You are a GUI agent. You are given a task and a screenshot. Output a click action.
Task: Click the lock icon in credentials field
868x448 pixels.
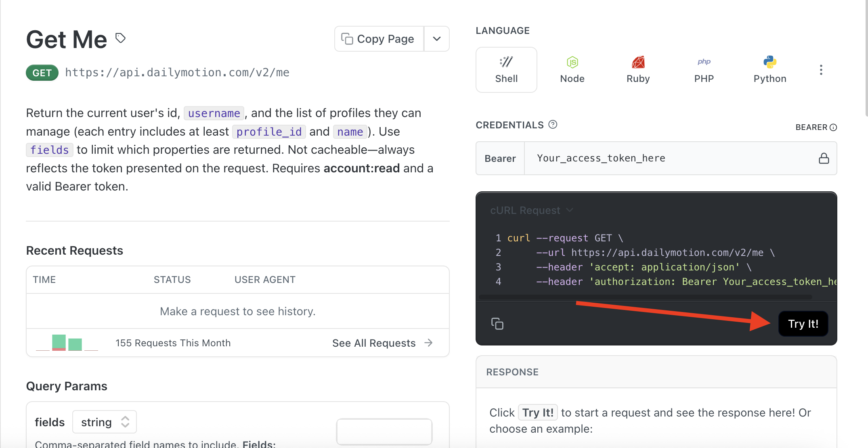[824, 158]
